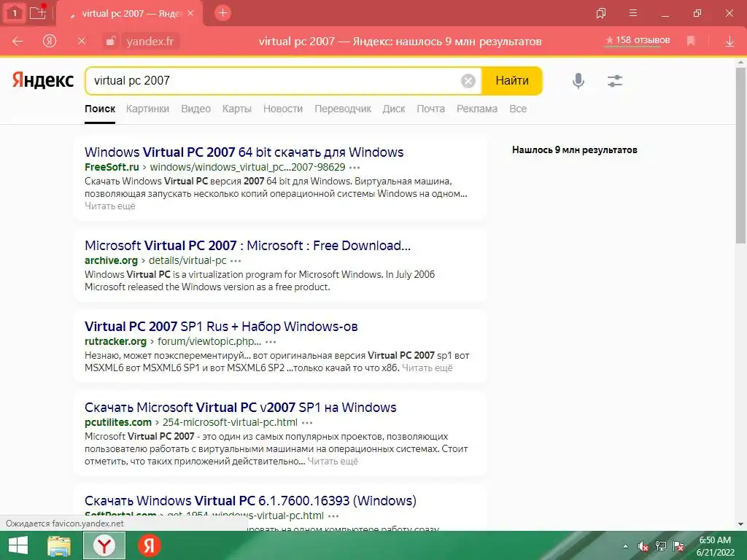Image resolution: width=747 pixels, height=560 pixels.
Task: Expand the Все services menu
Action: pyautogui.click(x=518, y=109)
